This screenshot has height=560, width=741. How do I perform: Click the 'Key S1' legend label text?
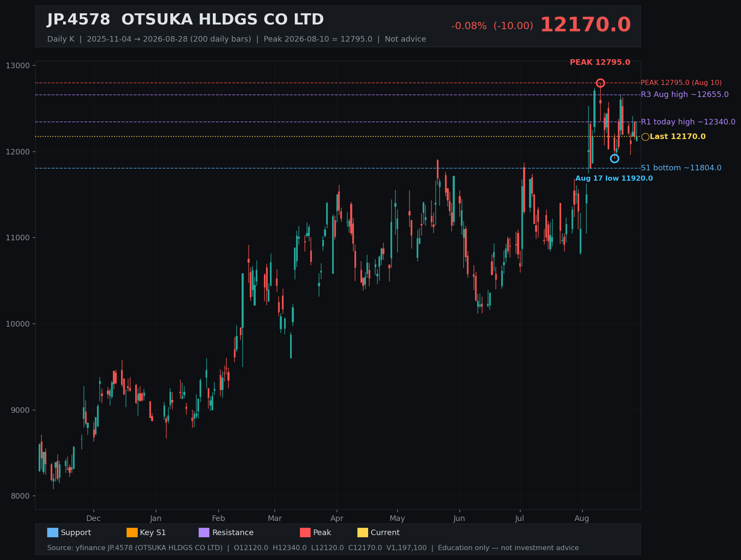(x=153, y=533)
